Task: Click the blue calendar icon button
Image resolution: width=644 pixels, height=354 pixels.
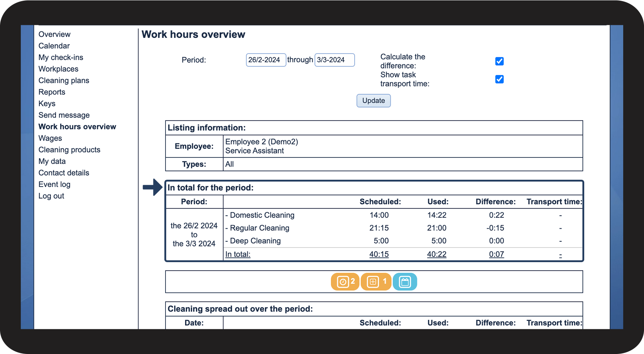Action: coord(405,282)
